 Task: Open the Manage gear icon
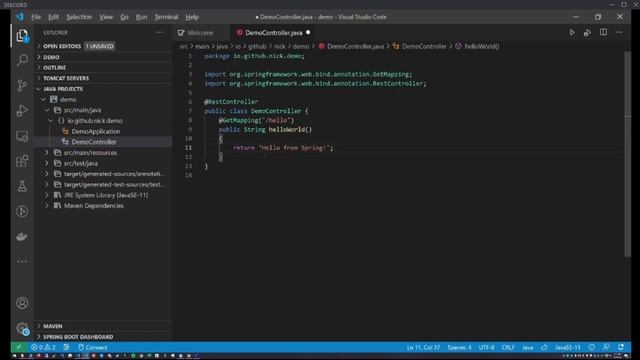click(x=22, y=328)
